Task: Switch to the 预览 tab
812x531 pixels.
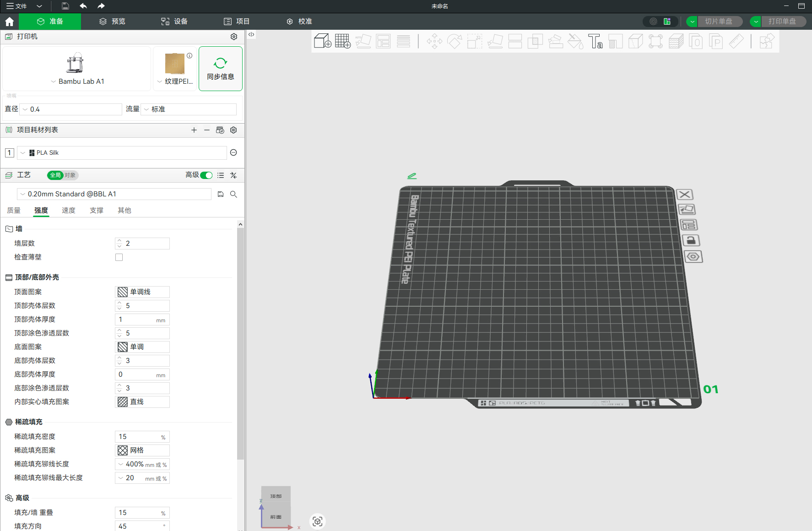Action: pyautogui.click(x=112, y=22)
